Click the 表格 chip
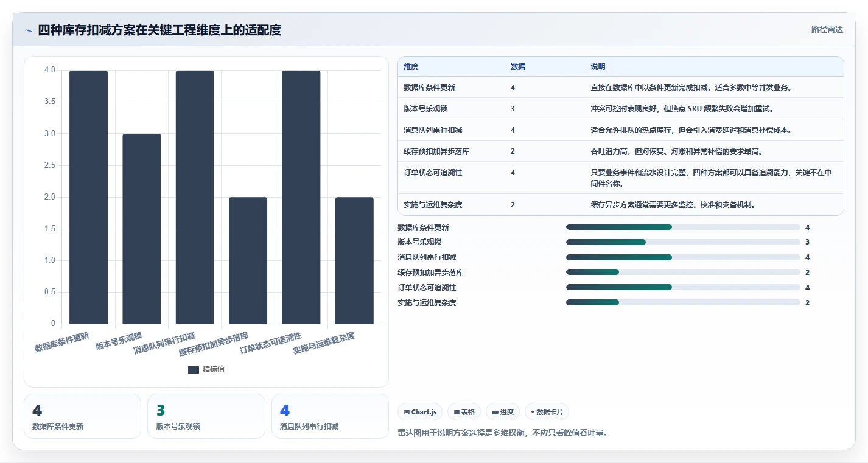Image resolution: width=868 pixels, height=463 pixels. [x=464, y=412]
